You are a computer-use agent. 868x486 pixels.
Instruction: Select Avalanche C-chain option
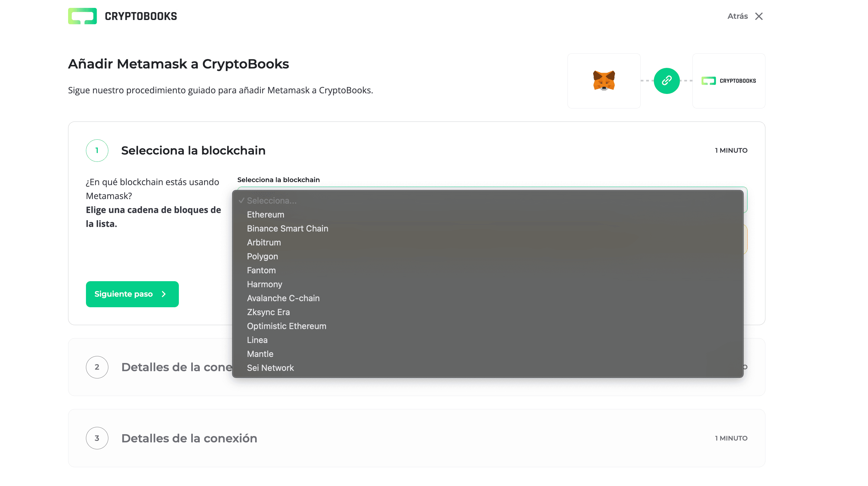pyautogui.click(x=283, y=298)
